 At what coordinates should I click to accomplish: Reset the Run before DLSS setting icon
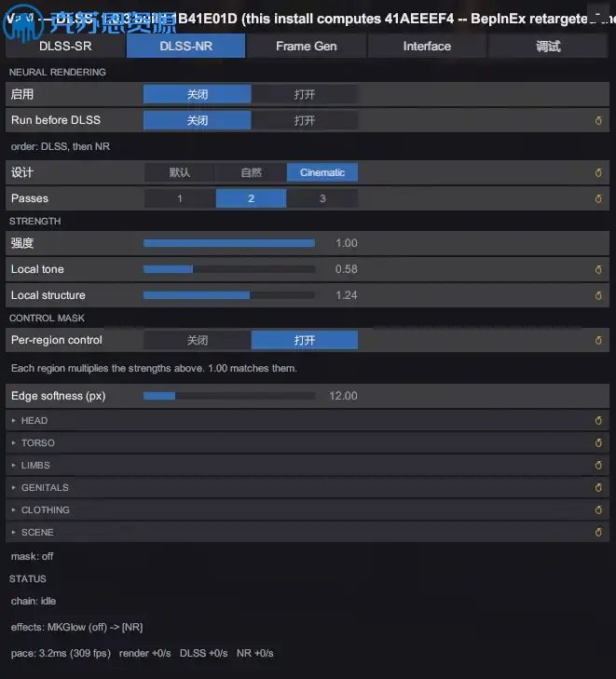(598, 120)
